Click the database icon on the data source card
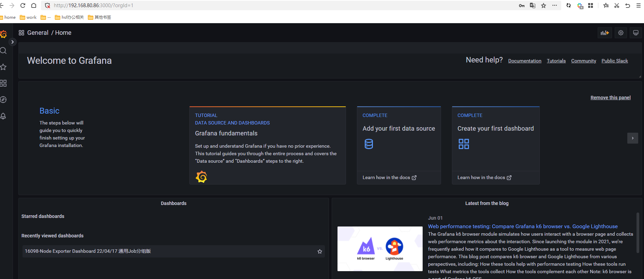 (x=369, y=144)
